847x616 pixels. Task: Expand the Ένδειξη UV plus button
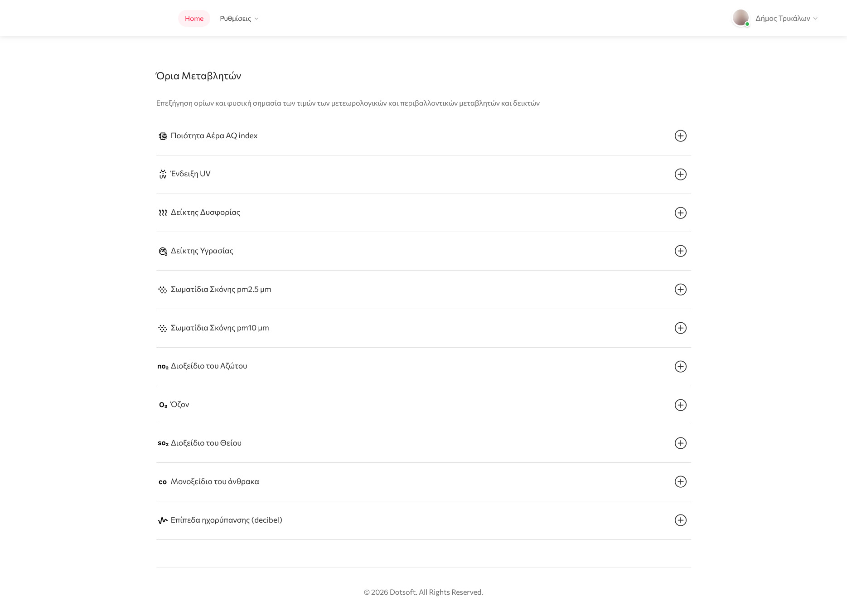[680, 175]
